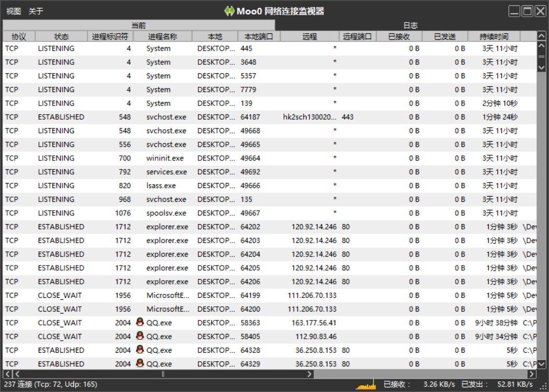The image size is (549, 392).
Task: Click vertical scrollbar top jump arrow
Action: [x=541, y=36]
